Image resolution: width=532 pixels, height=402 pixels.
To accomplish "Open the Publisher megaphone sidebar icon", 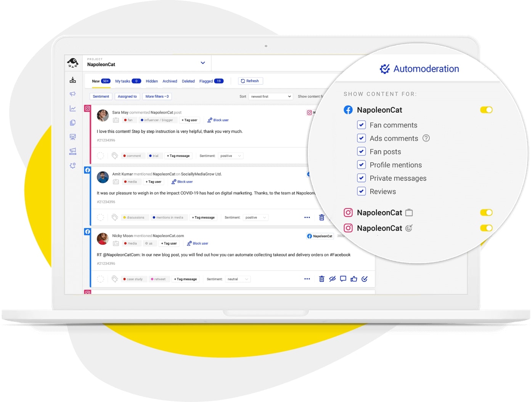I will 73,94.
